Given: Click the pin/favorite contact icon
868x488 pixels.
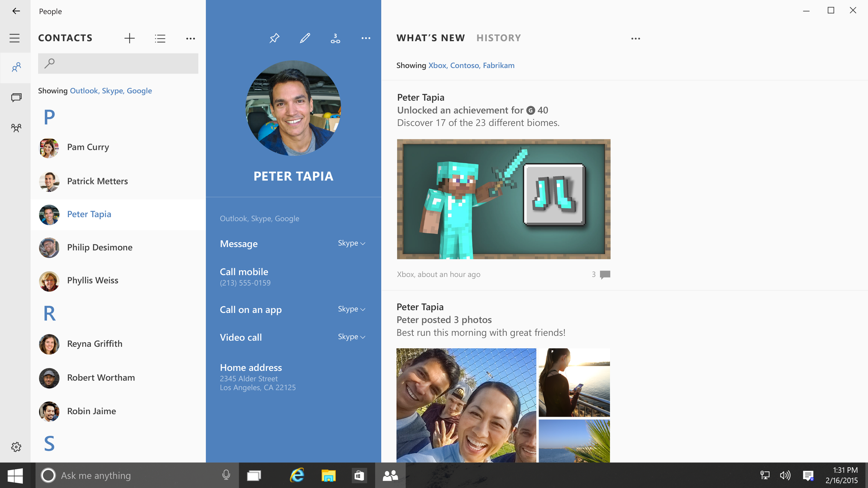Looking at the screenshot, I should coord(275,38).
